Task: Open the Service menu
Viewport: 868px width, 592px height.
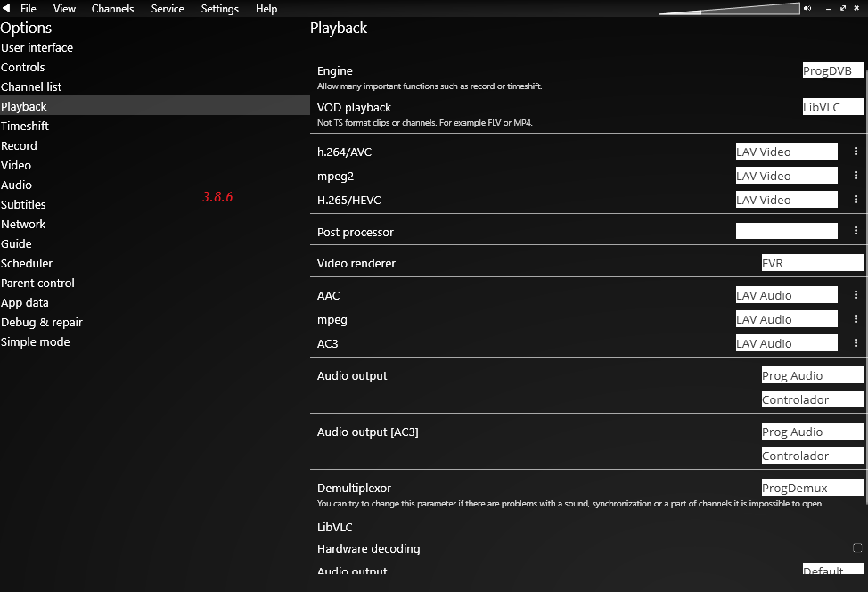Action: [x=168, y=9]
